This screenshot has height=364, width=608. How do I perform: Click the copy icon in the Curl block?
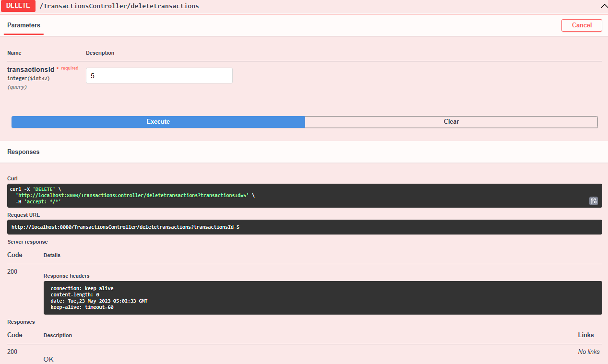594,201
